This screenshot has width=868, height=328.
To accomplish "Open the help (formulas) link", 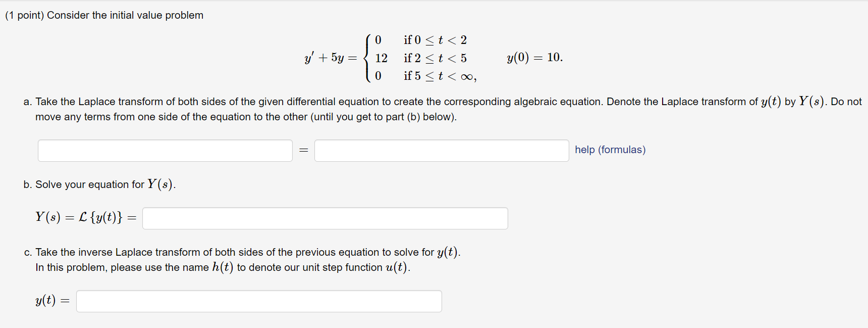I will click(610, 150).
